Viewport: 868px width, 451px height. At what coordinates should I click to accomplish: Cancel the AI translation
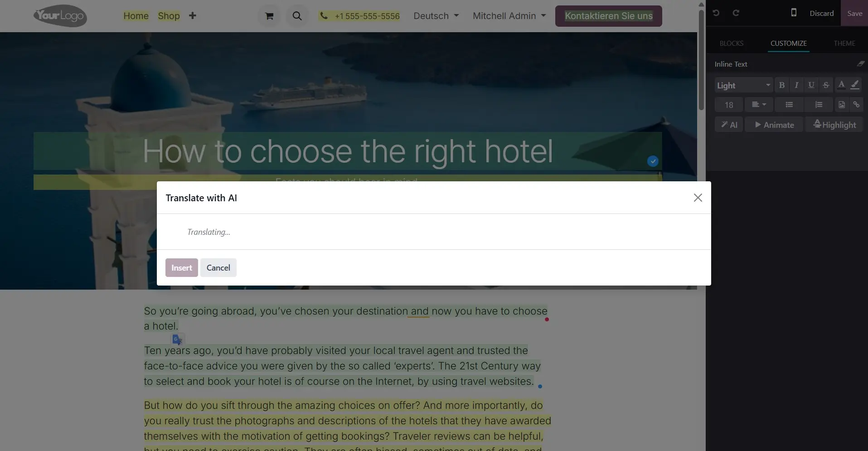(218, 268)
